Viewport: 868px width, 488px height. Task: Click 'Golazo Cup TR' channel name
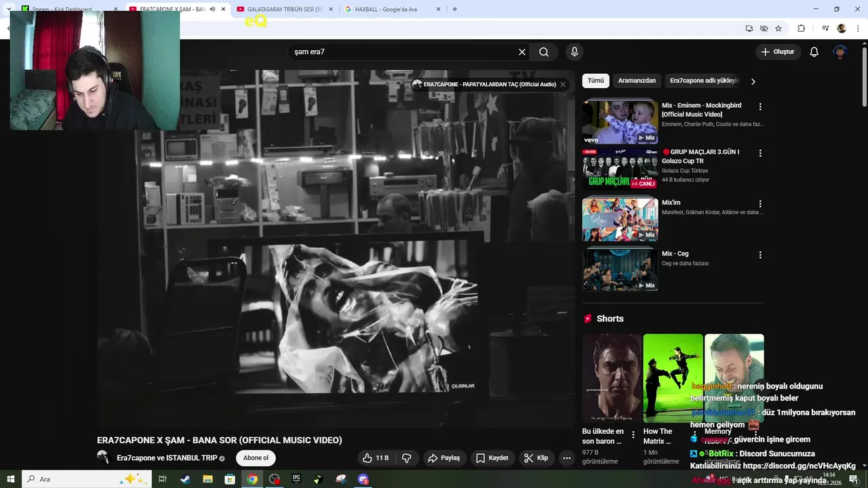click(685, 171)
